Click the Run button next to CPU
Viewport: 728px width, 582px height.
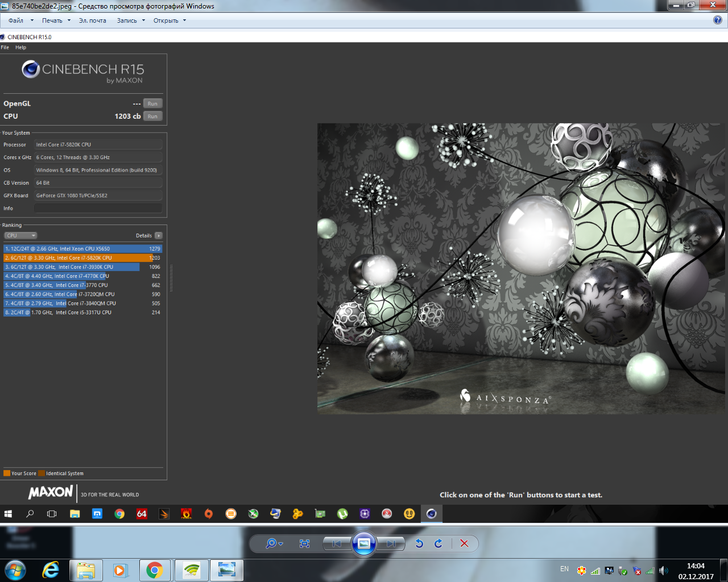152,117
